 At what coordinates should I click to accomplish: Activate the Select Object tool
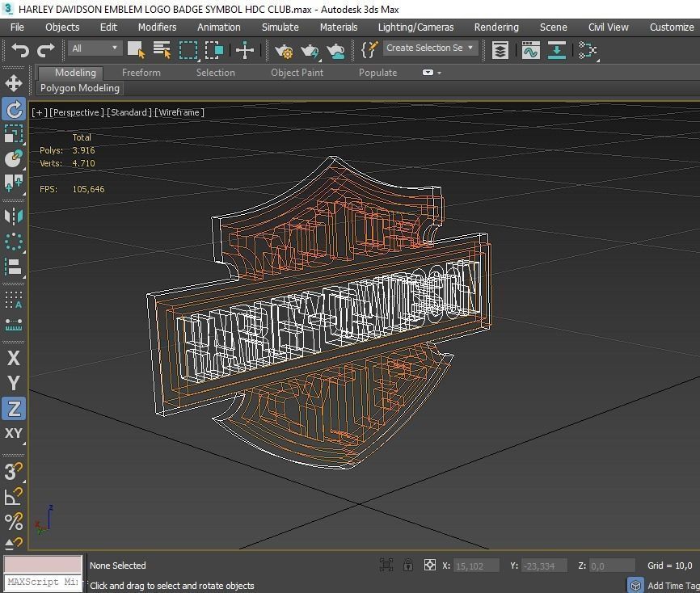136,49
